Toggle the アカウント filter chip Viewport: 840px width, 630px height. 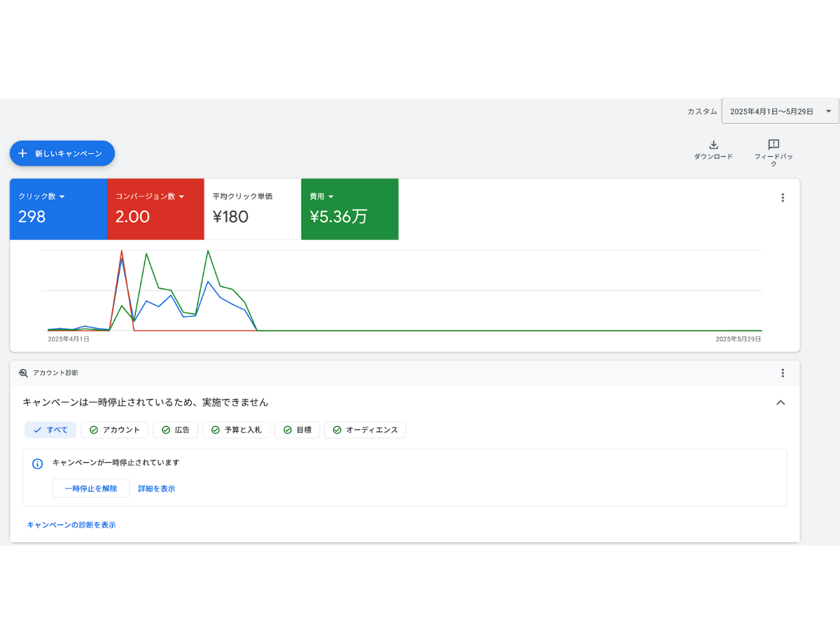point(115,430)
